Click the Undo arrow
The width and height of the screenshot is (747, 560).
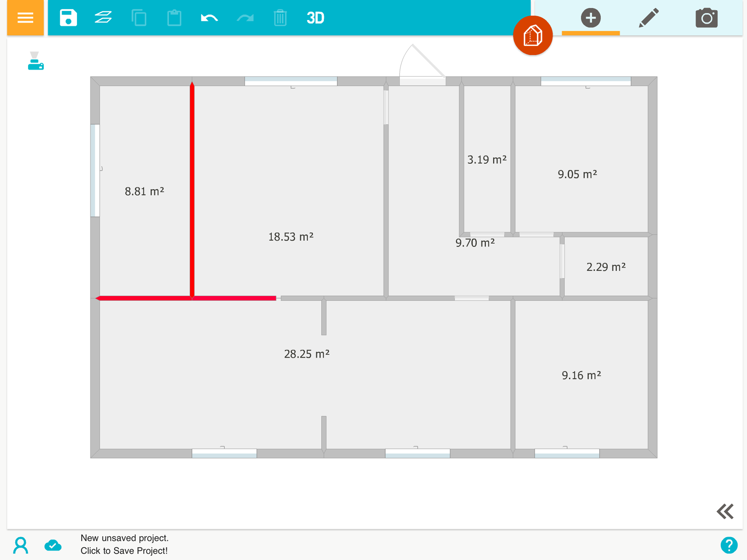point(209,18)
